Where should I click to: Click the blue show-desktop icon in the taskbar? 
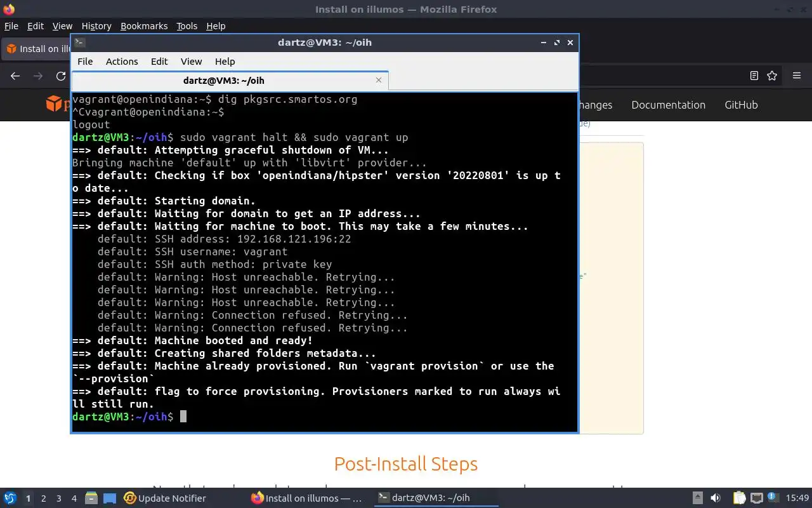pos(110,498)
